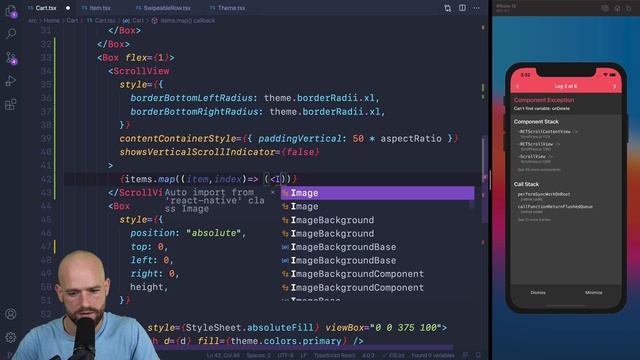The width and height of the screenshot is (640, 360).
Task: Open the Explorer view in activity bar
Action: pos(11,11)
